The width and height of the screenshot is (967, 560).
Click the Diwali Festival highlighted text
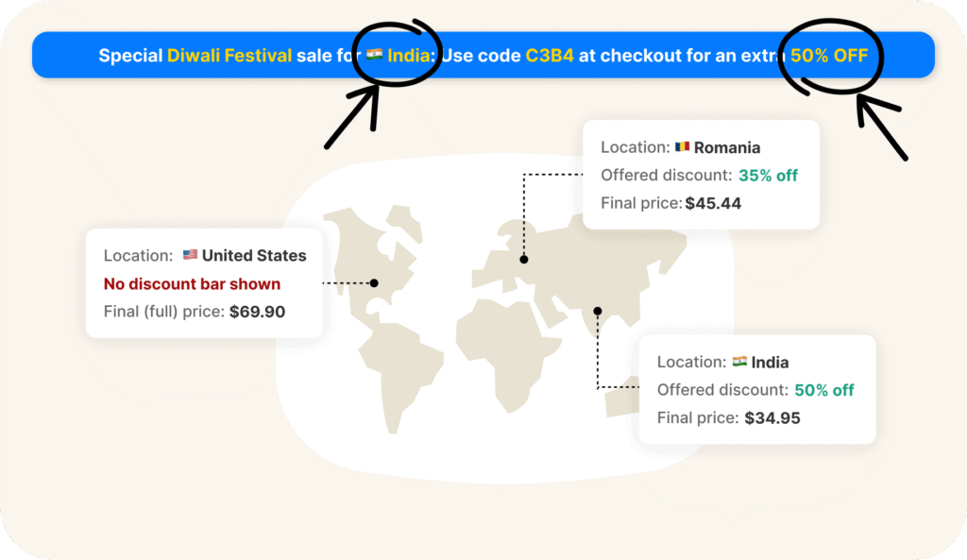pos(230,56)
